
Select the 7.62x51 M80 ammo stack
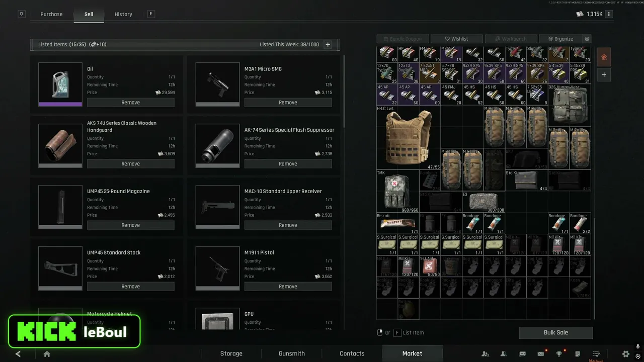pos(430,73)
